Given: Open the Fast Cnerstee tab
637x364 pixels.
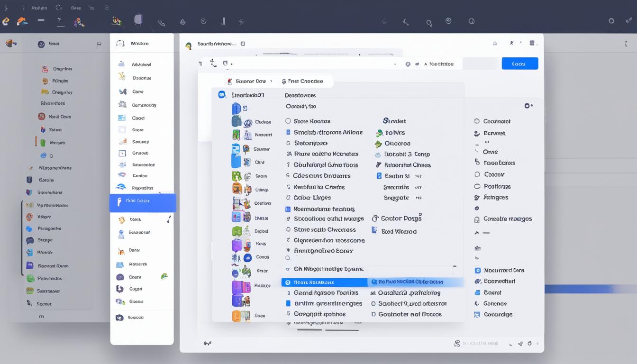Looking at the screenshot, I should (x=305, y=81).
